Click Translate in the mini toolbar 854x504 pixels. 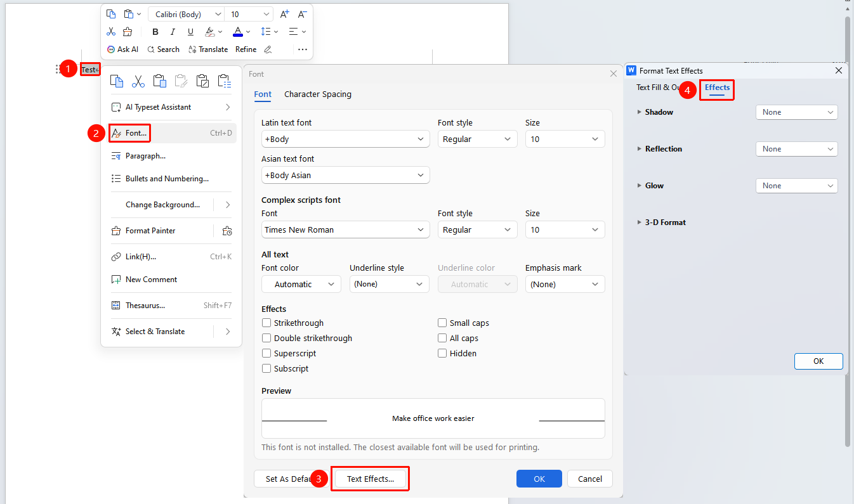point(208,49)
